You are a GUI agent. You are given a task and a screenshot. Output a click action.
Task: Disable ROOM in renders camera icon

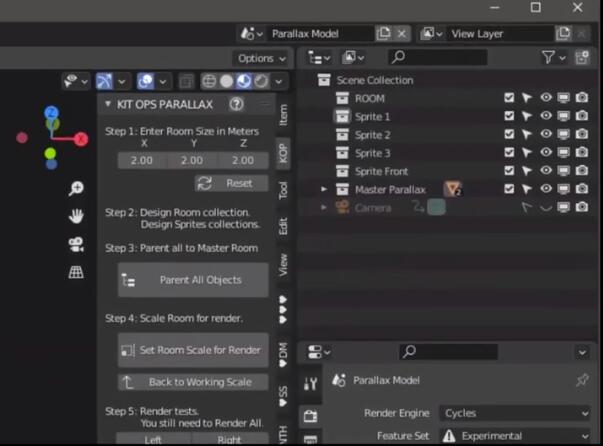[x=582, y=98]
